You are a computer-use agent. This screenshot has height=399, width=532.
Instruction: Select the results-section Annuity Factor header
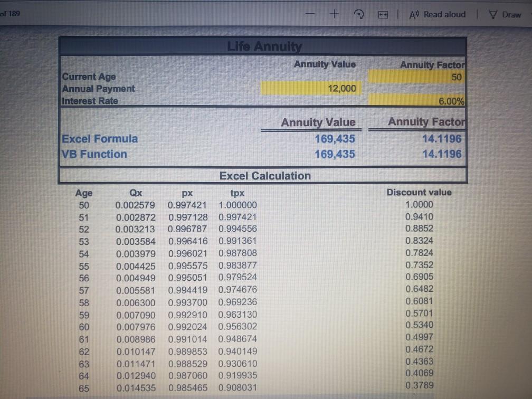426,121
